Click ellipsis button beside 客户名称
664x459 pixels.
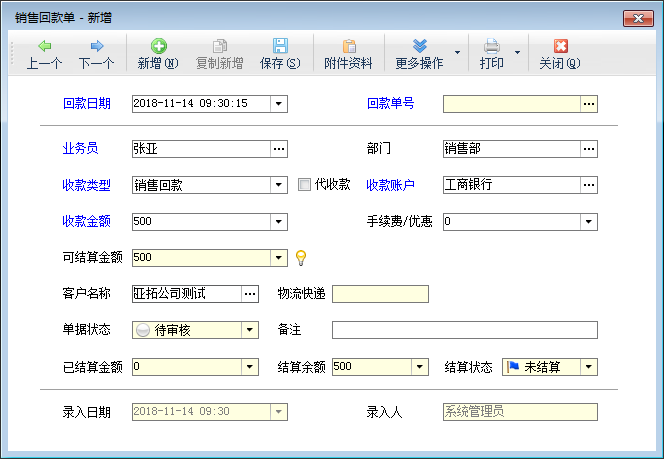click(x=250, y=294)
